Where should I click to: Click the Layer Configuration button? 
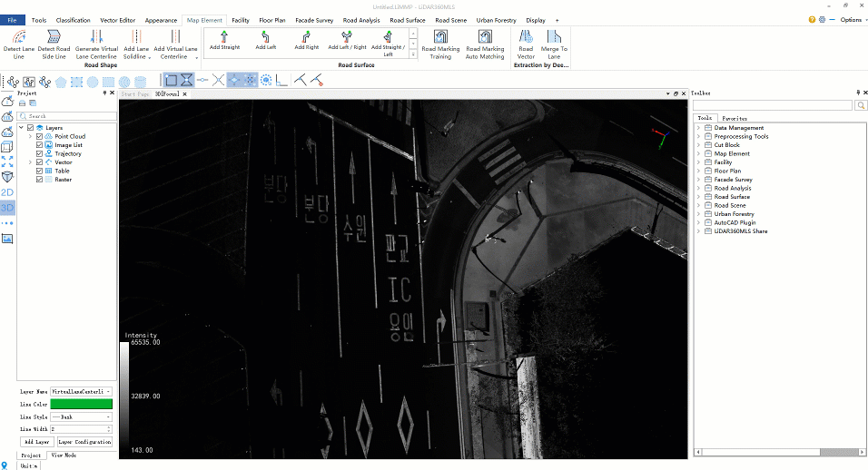84,442
